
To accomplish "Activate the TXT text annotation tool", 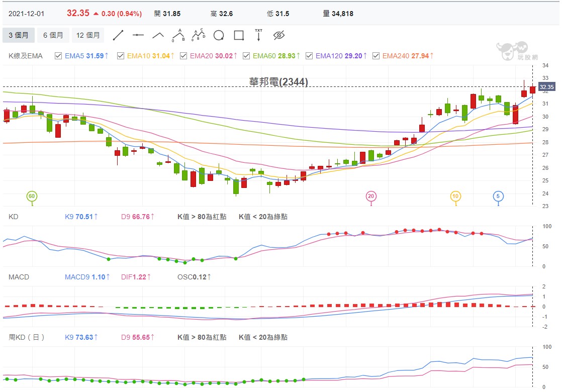I will coord(258,35).
